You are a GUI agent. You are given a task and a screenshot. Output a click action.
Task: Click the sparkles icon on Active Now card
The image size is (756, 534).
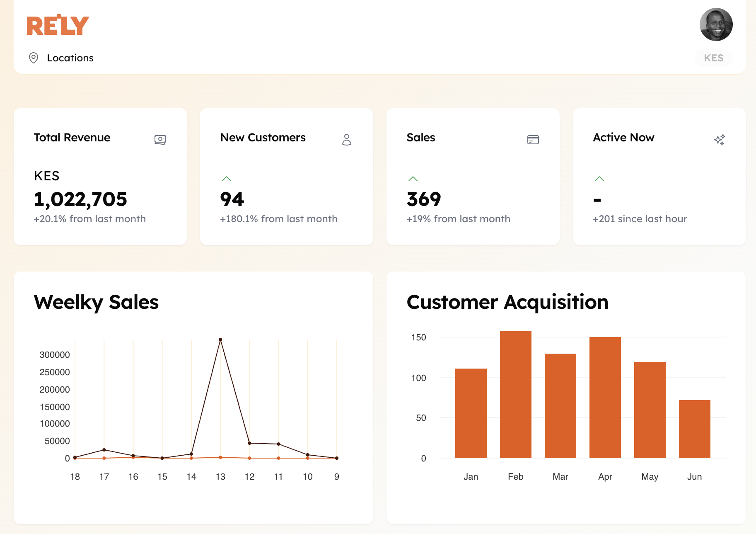tap(720, 140)
